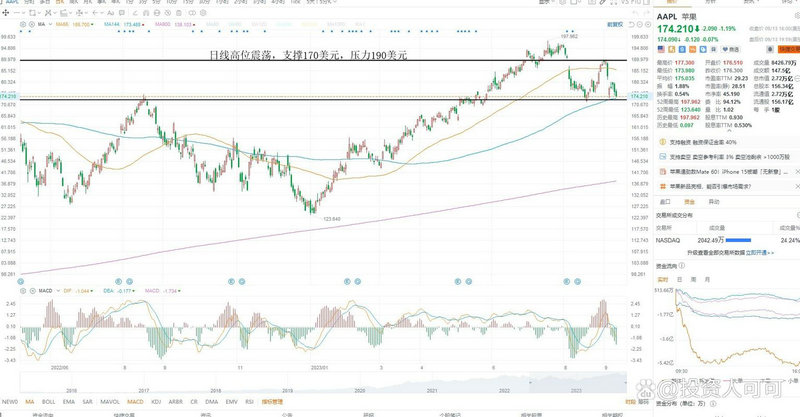Open the line drawing tool
Viewport: 800px width, 417px height.
[16, 13]
